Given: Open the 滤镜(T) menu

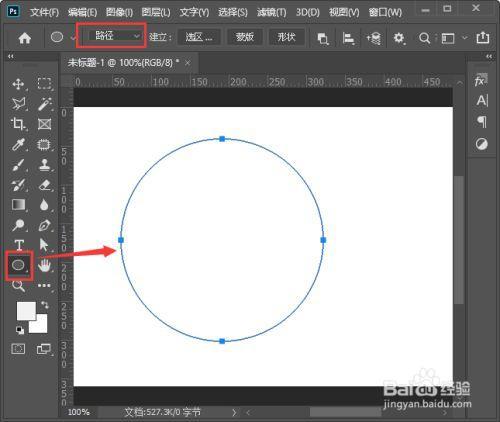Looking at the screenshot, I should pyautogui.click(x=272, y=13).
